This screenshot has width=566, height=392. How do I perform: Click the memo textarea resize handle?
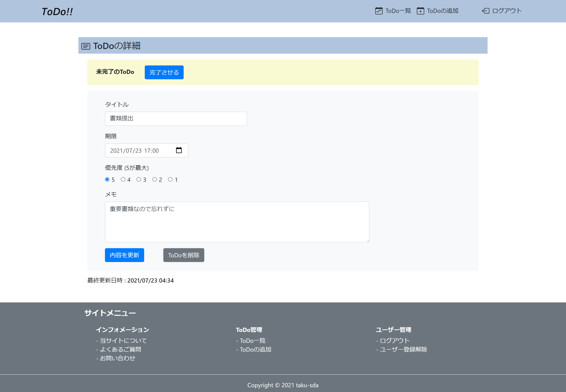tap(368, 241)
